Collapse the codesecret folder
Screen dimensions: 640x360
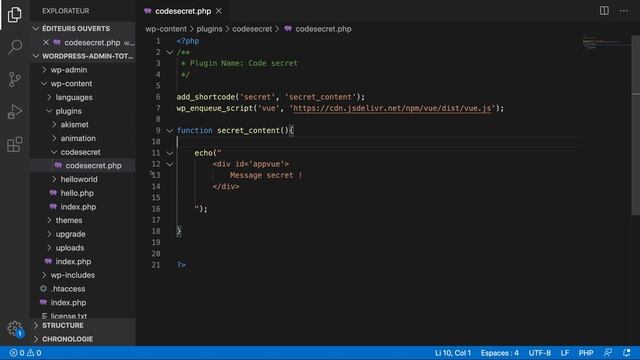(x=82, y=152)
